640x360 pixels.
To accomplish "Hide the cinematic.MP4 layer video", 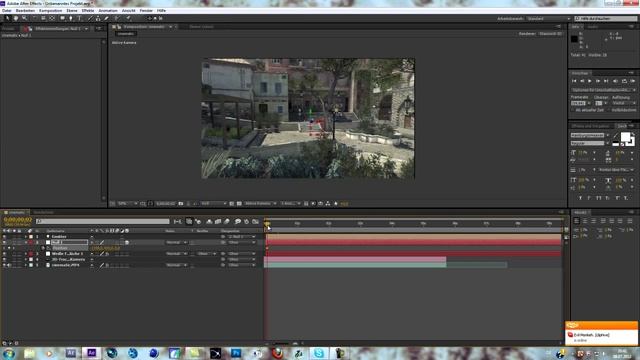I will [x=4, y=265].
